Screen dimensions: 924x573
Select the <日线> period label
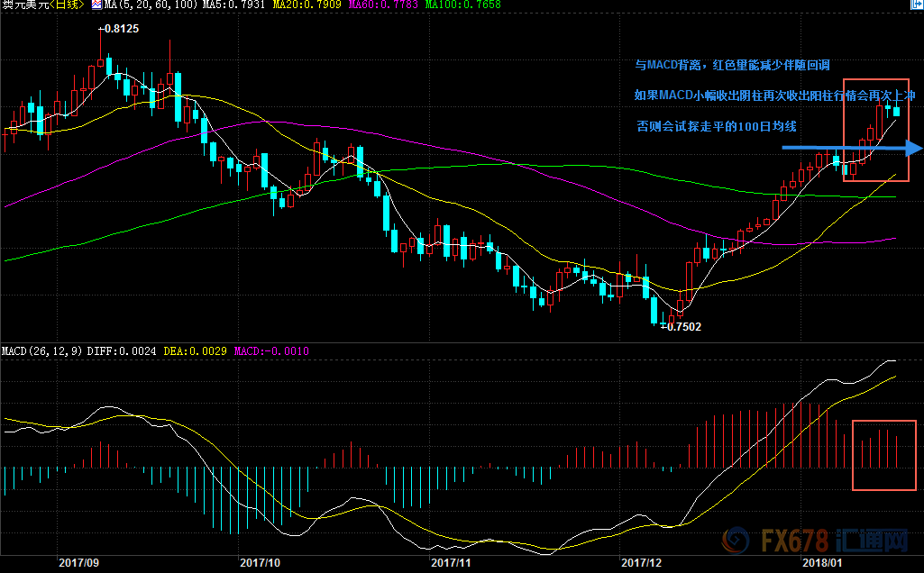click(66, 5)
